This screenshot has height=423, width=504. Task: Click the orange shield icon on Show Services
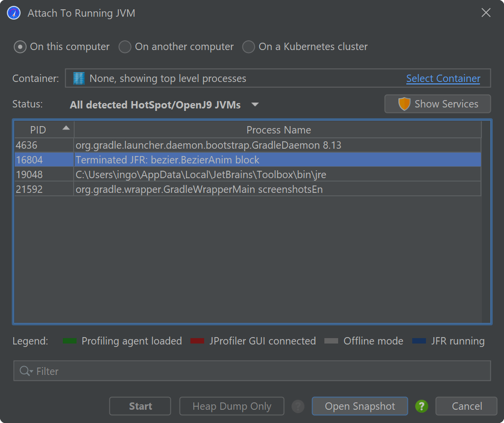coord(404,104)
